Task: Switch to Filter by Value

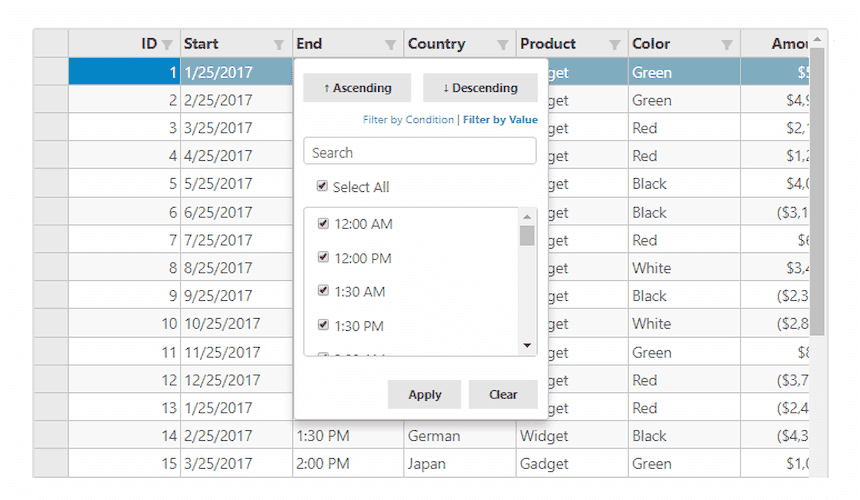Action: pyautogui.click(x=500, y=120)
